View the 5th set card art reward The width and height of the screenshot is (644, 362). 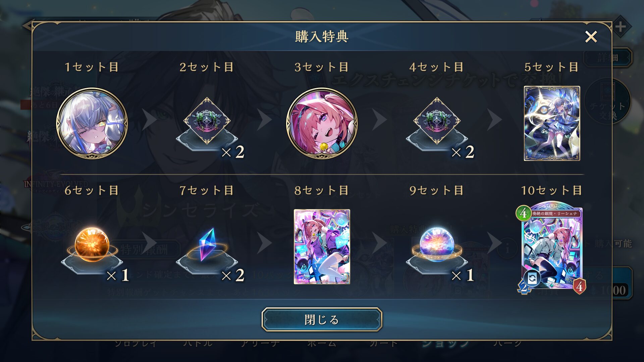tap(552, 123)
